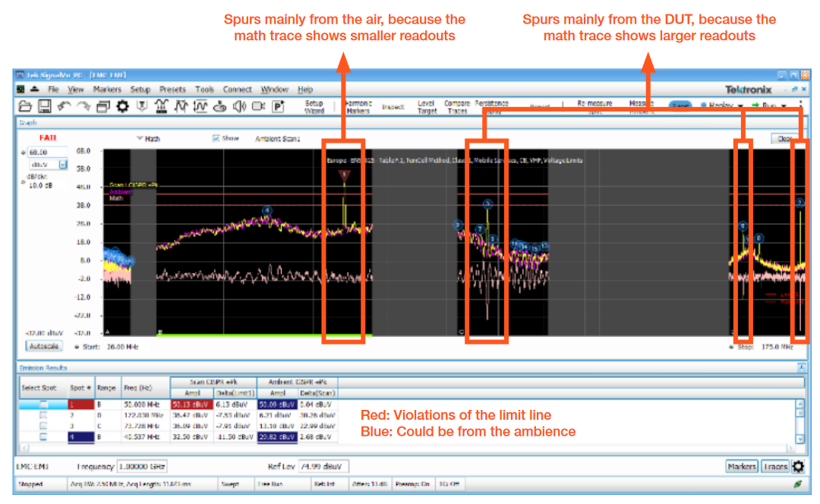Select the checkbox for Spot 1
The height and width of the screenshot is (504, 820).
pos(43,405)
